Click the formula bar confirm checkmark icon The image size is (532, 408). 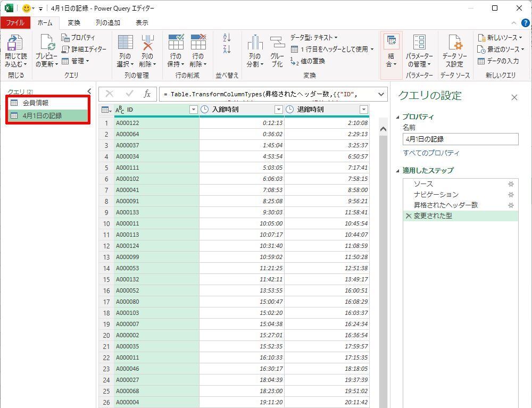coord(129,94)
